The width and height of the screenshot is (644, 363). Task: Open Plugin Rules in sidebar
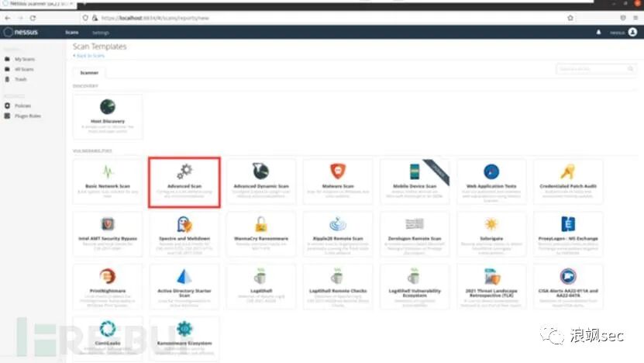click(28, 116)
